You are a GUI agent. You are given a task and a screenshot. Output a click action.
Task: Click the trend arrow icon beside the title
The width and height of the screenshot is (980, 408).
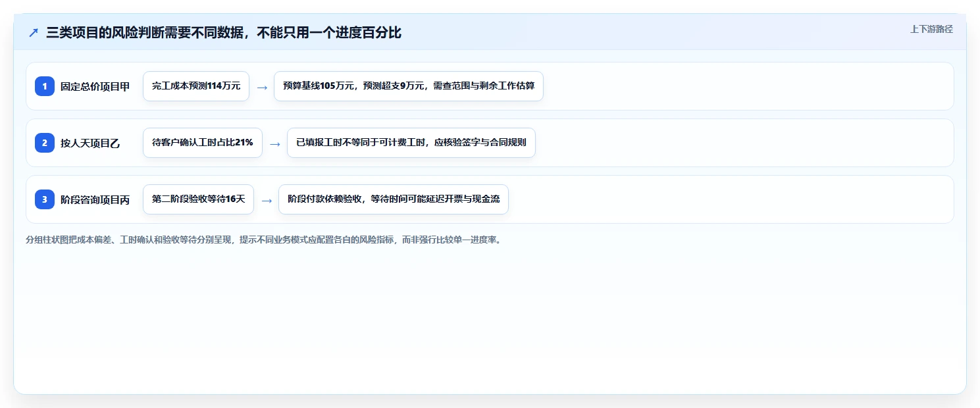pos(34,33)
